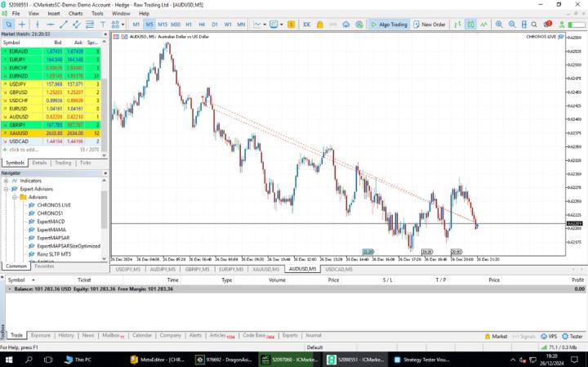
Task: Select the crosshair cursor tool
Action: click(x=23, y=25)
